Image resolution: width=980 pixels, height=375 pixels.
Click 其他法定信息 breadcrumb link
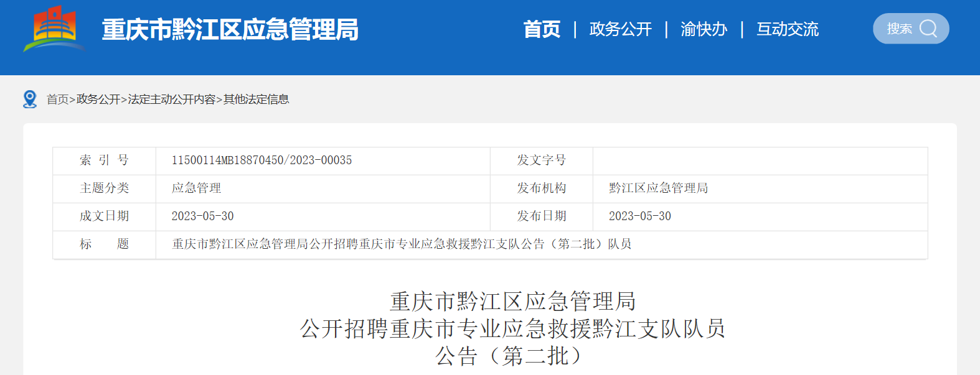[x=256, y=100]
